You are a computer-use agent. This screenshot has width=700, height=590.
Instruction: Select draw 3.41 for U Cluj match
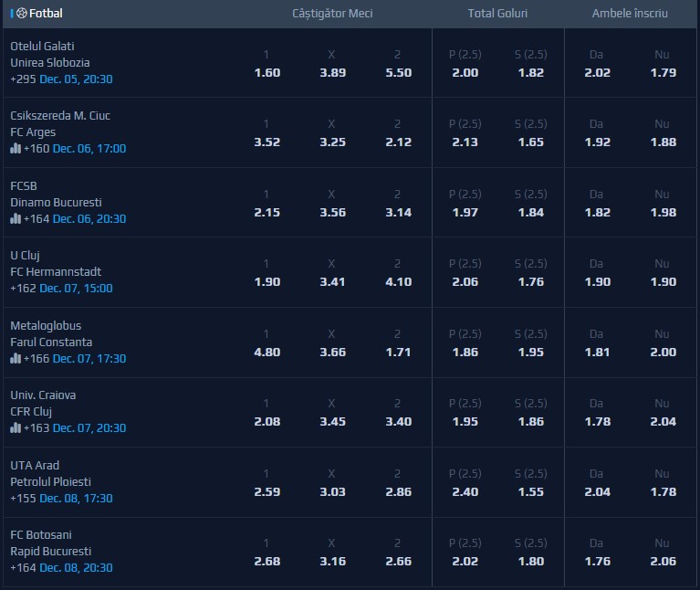click(332, 282)
